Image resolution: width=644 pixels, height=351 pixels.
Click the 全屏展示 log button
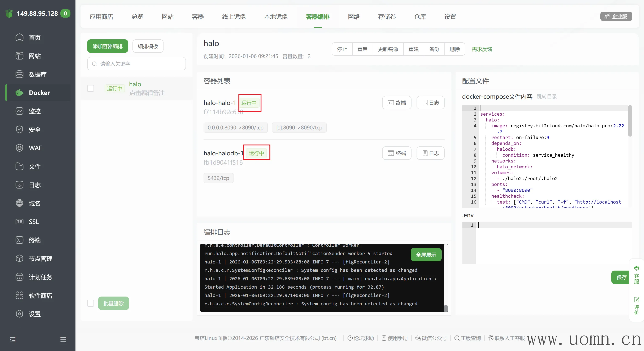[426, 255]
